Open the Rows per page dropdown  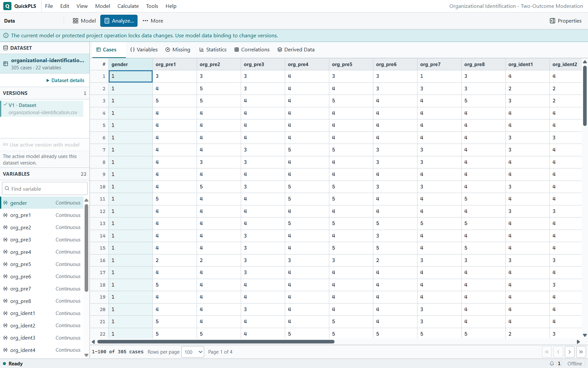[193, 352]
